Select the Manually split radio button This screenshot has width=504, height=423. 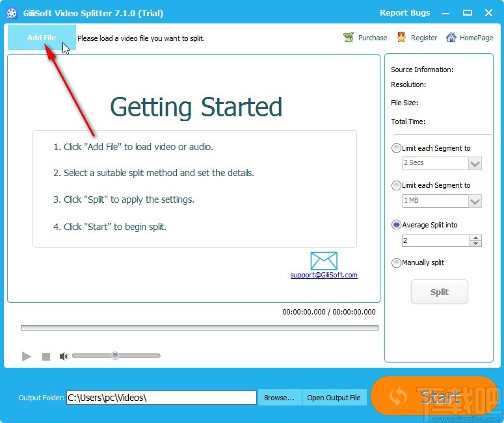[396, 263]
